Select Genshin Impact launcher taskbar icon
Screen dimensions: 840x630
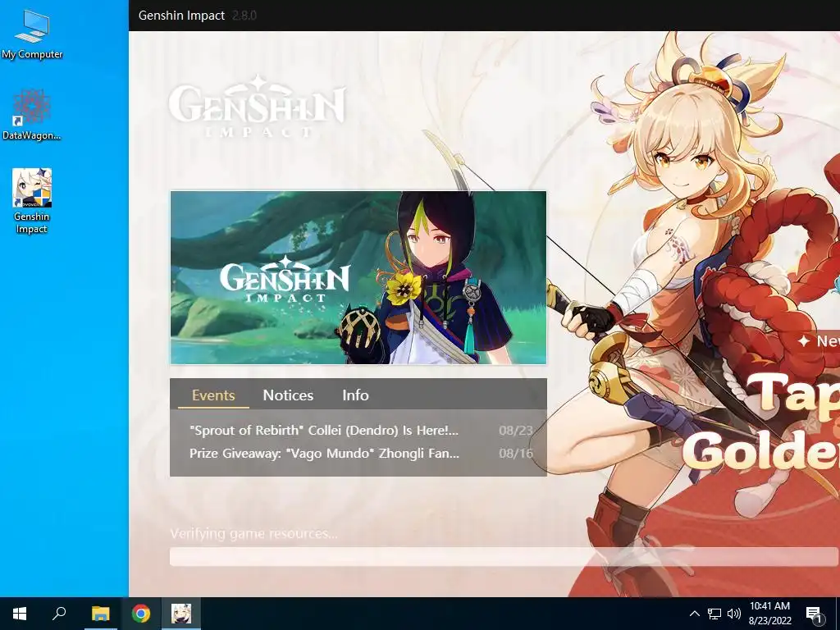point(181,614)
